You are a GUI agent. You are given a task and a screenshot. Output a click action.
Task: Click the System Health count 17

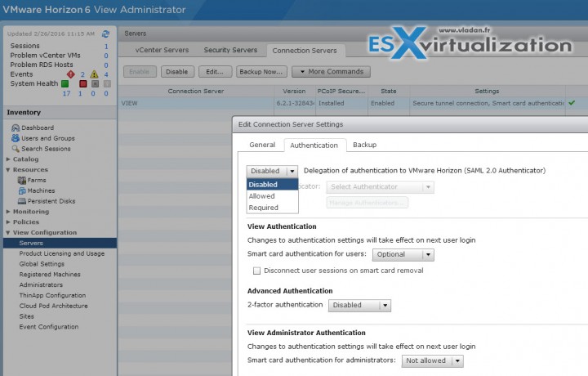coord(66,93)
